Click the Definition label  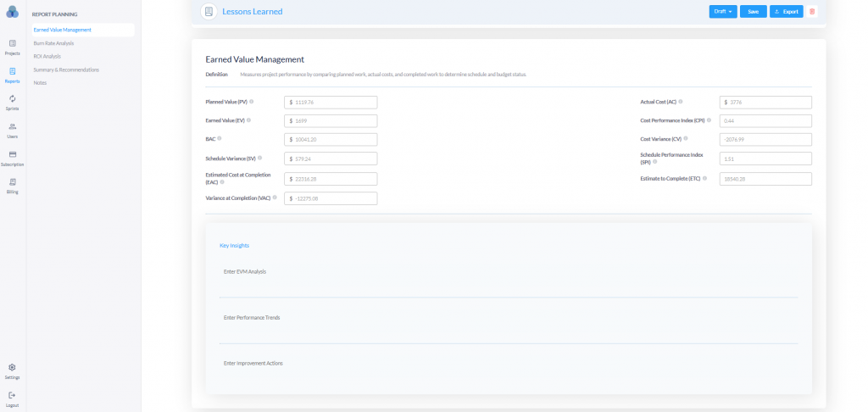click(x=216, y=75)
